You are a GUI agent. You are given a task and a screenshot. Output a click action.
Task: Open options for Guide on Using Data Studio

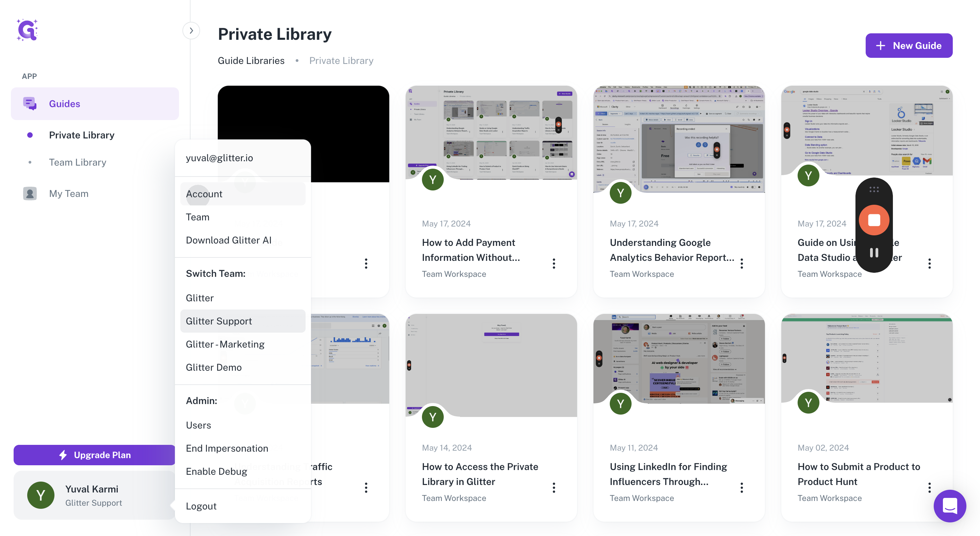[x=929, y=264]
